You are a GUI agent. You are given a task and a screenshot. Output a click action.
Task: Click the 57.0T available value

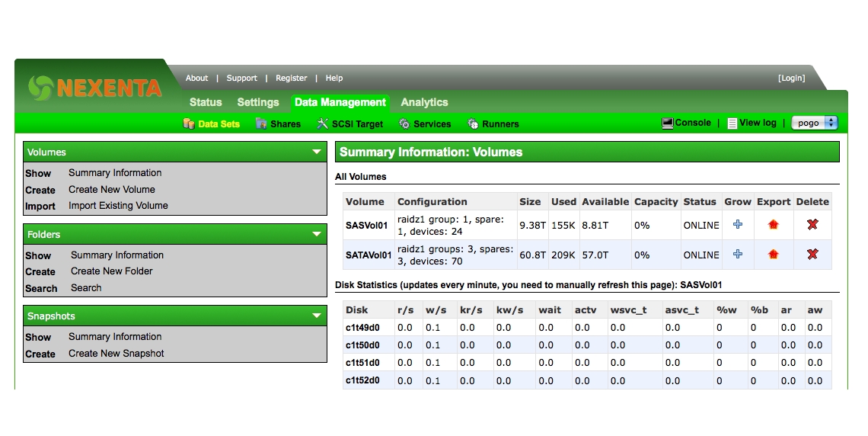point(595,255)
